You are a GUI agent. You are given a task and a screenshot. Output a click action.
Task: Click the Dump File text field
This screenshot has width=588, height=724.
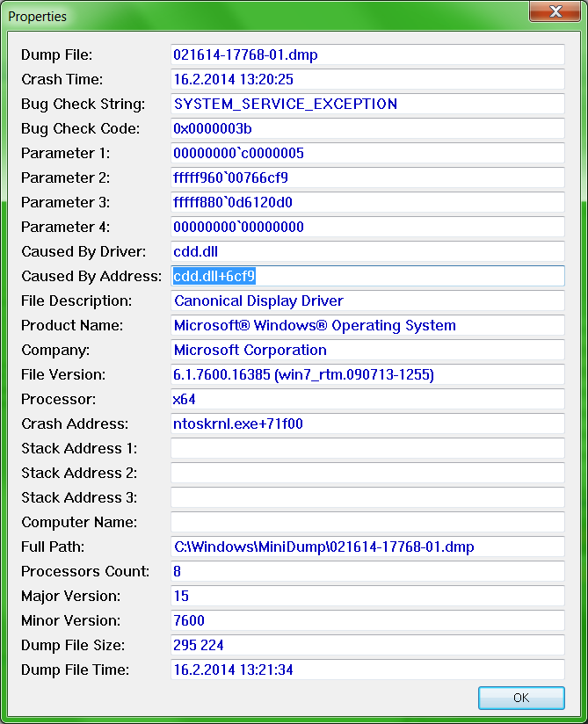367,54
